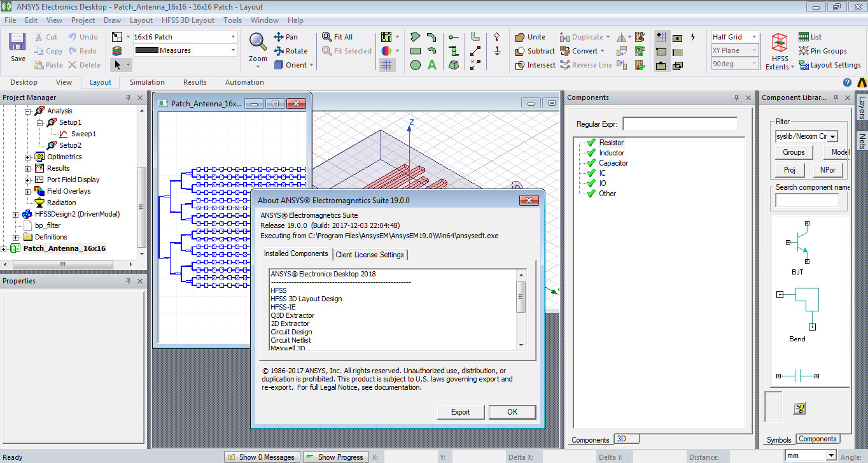Open Layout Settings
Screen dimensions: 868x463
click(x=830, y=65)
